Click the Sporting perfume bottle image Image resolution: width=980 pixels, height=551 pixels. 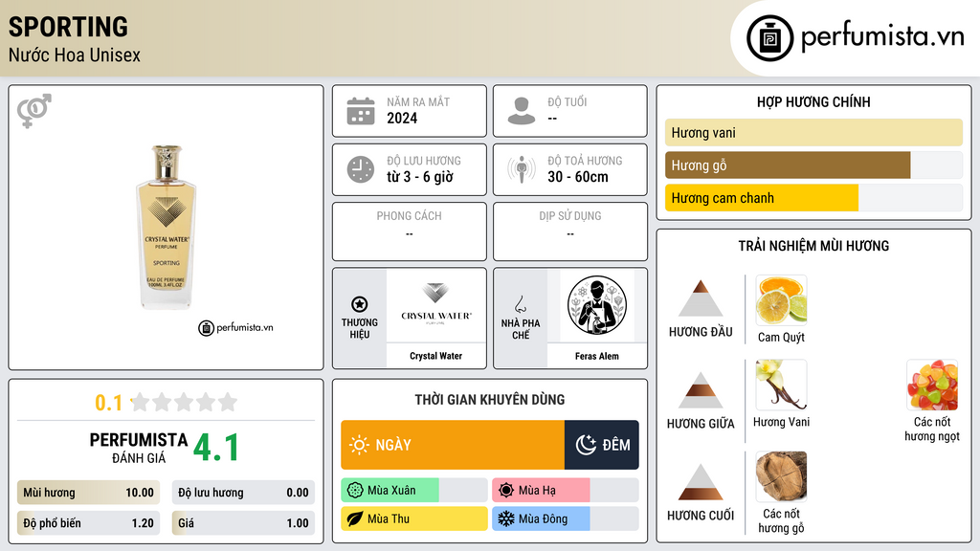tap(167, 227)
